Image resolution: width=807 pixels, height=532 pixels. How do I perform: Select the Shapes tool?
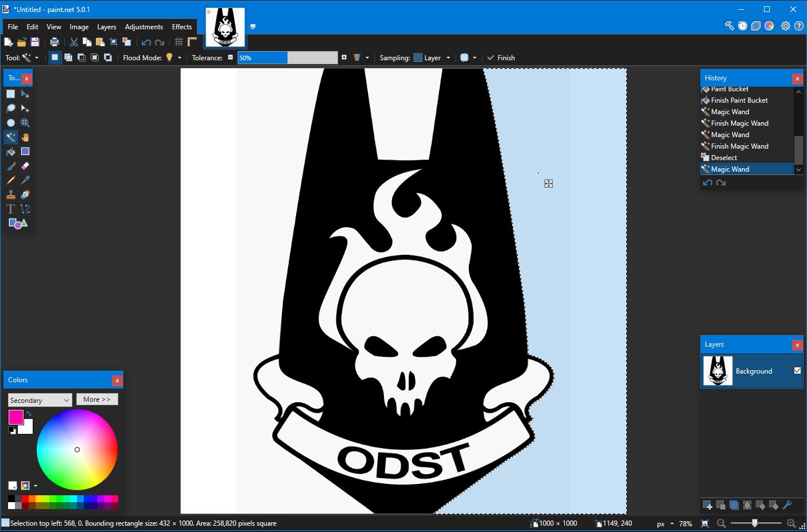(x=18, y=223)
